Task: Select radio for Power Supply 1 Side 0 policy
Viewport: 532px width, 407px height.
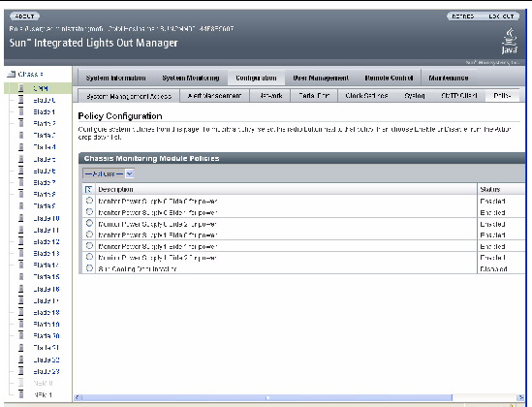Action: pos(89,235)
